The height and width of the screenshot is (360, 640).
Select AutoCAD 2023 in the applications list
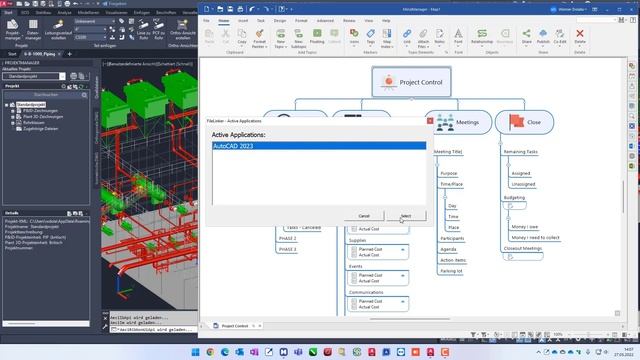[x=319, y=146]
